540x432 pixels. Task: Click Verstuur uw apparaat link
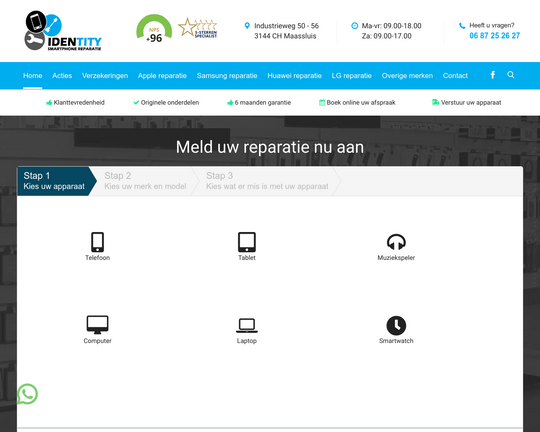(471, 102)
